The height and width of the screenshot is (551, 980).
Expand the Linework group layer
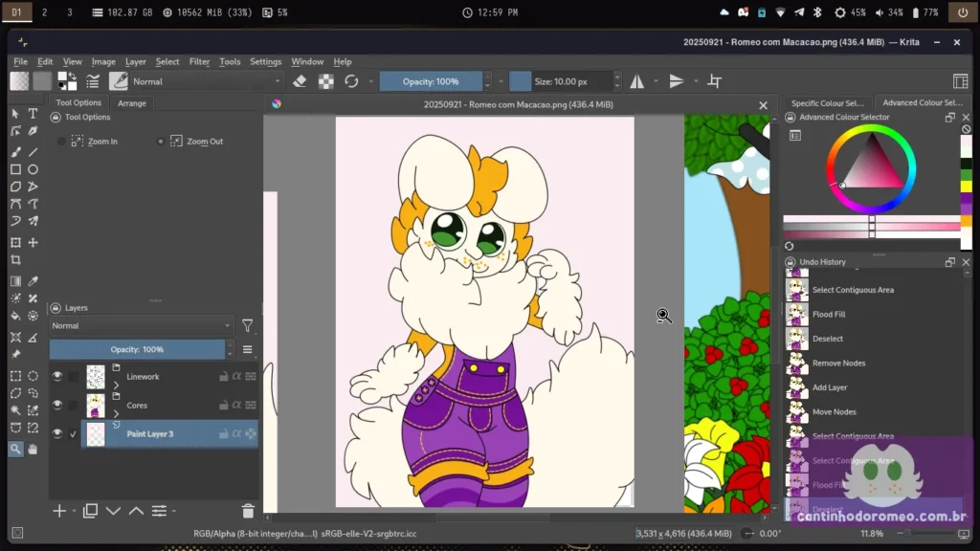coord(116,386)
